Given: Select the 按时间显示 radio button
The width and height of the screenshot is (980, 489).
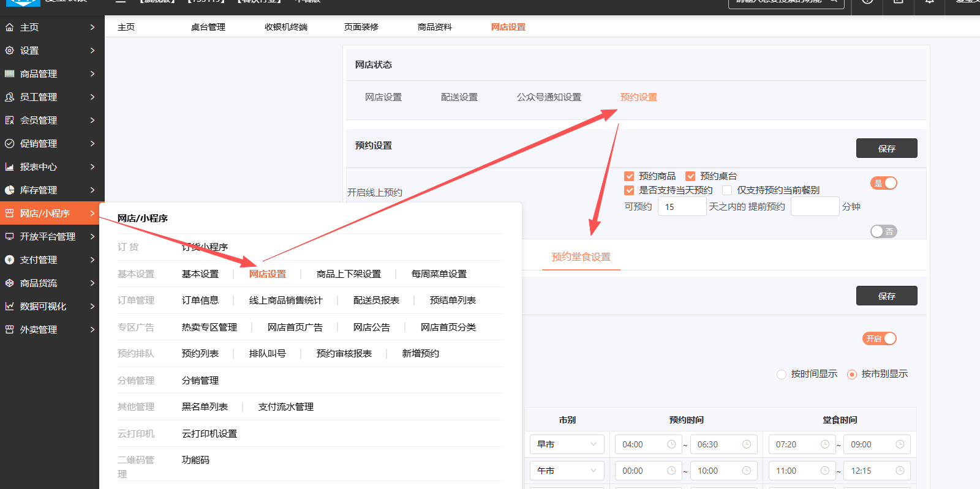Looking at the screenshot, I should pos(782,375).
